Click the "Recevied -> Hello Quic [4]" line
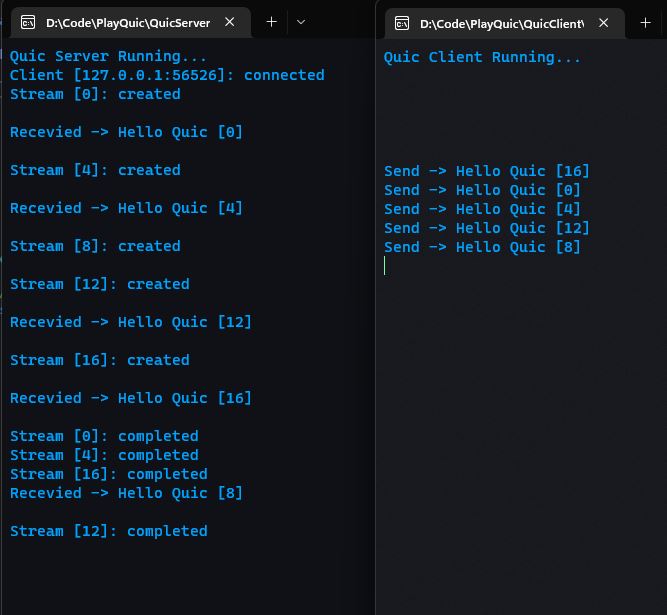This screenshot has width=667, height=615. (x=126, y=208)
